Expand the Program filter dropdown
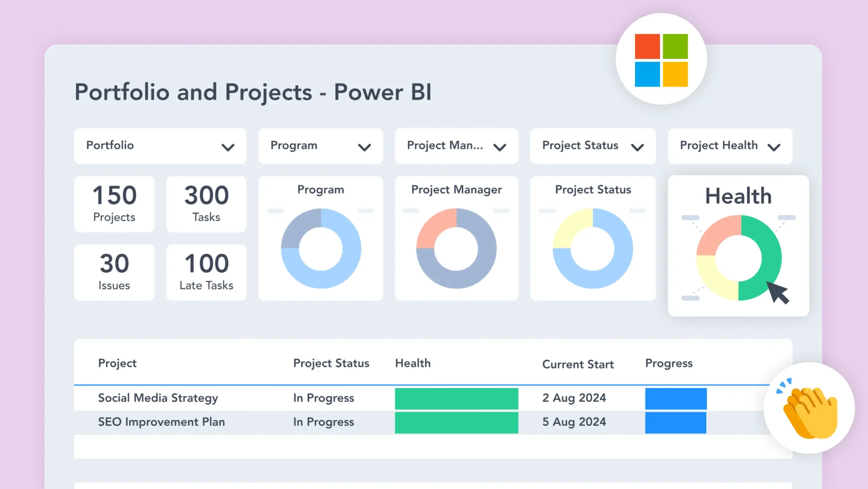This screenshot has width=868, height=489. pyautogui.click(x=320, y=146)
